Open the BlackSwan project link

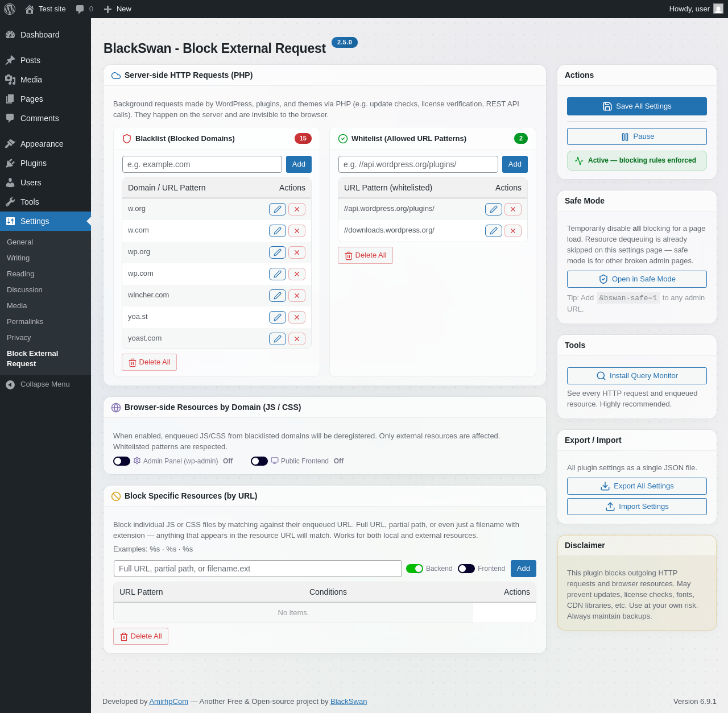coord(349,702)
